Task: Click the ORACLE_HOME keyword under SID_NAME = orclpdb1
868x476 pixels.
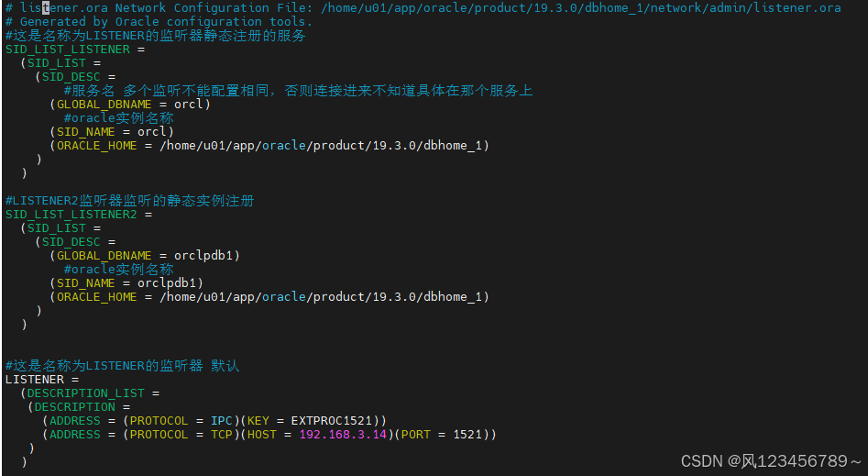Action: pyautogui.click(x=96, y=297)
